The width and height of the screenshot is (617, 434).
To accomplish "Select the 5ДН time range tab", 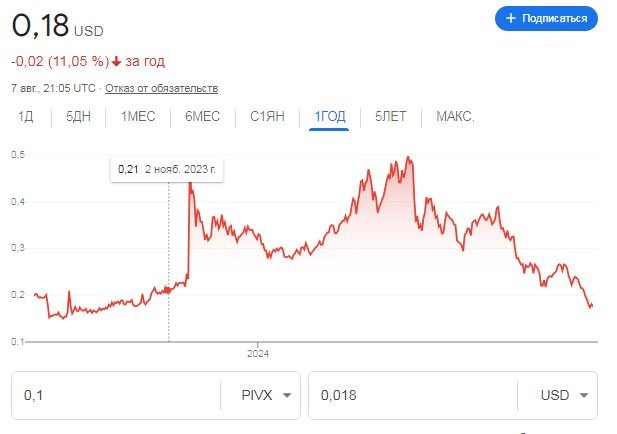I will tap(78, 117).
